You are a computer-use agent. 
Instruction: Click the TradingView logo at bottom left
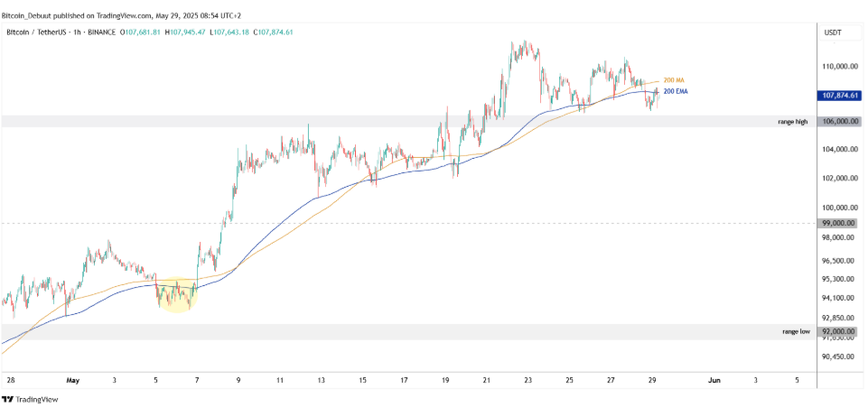click(x=30, y=399)
